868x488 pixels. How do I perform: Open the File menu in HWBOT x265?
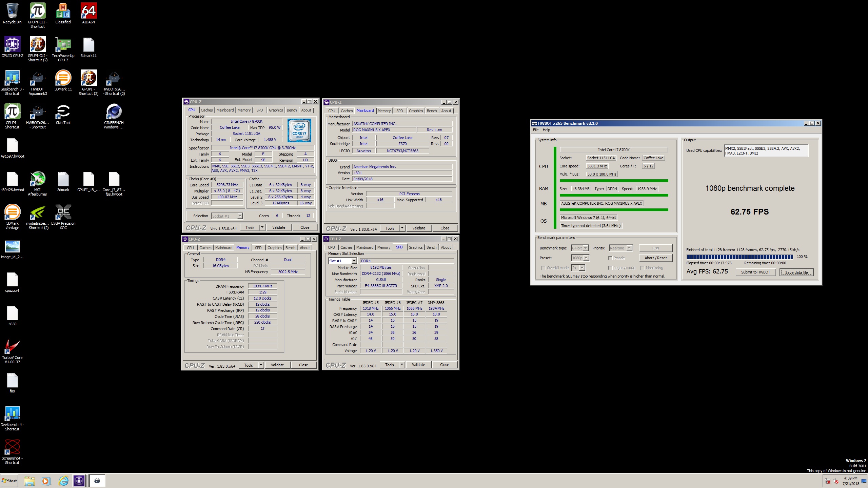tap(536, 130)
